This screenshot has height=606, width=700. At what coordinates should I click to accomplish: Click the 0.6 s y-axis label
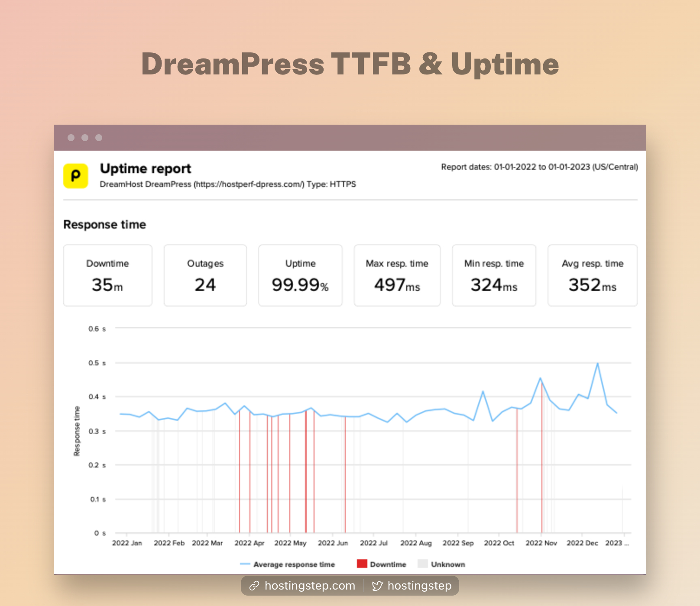[x=97, y=329]
